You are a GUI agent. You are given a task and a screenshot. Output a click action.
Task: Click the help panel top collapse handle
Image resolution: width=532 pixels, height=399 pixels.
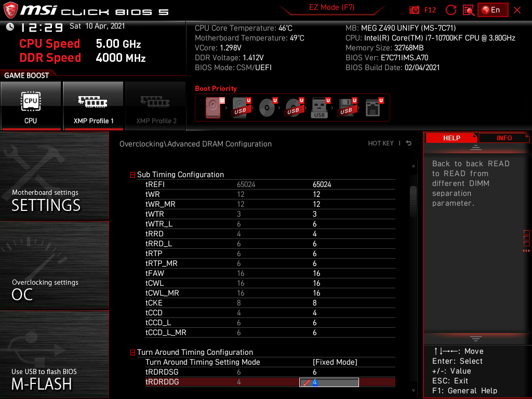click(x=476, y=147)
